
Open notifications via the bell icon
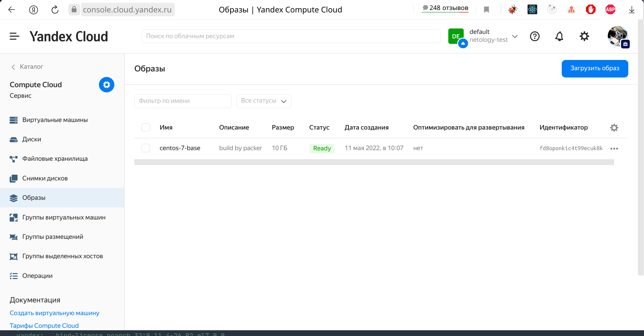click(559, 36)
